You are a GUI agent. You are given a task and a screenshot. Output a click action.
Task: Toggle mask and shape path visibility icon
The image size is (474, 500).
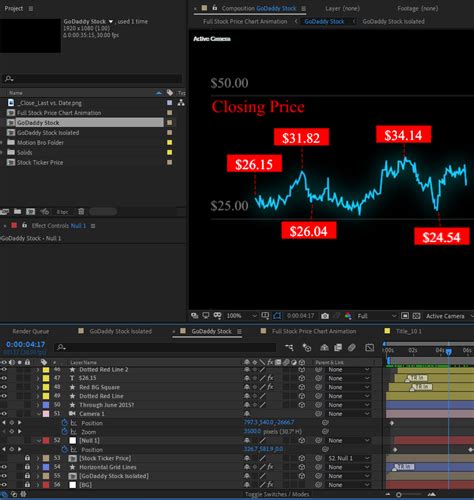pos(277,316)
